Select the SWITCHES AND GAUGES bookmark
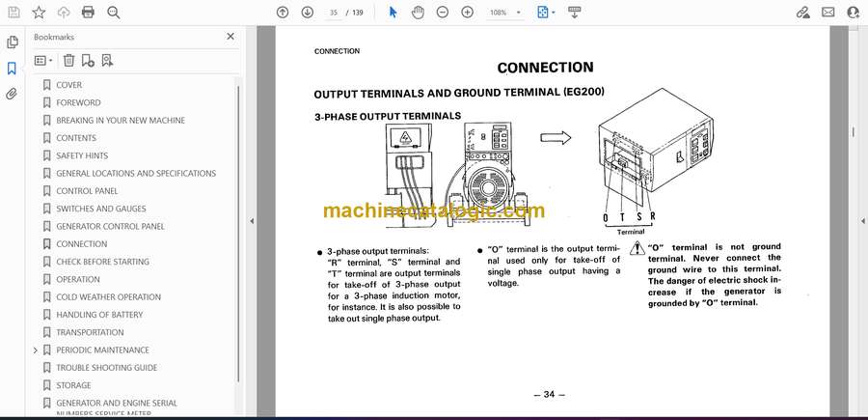This screenshot has height=420, width=868. click(100, 209)
